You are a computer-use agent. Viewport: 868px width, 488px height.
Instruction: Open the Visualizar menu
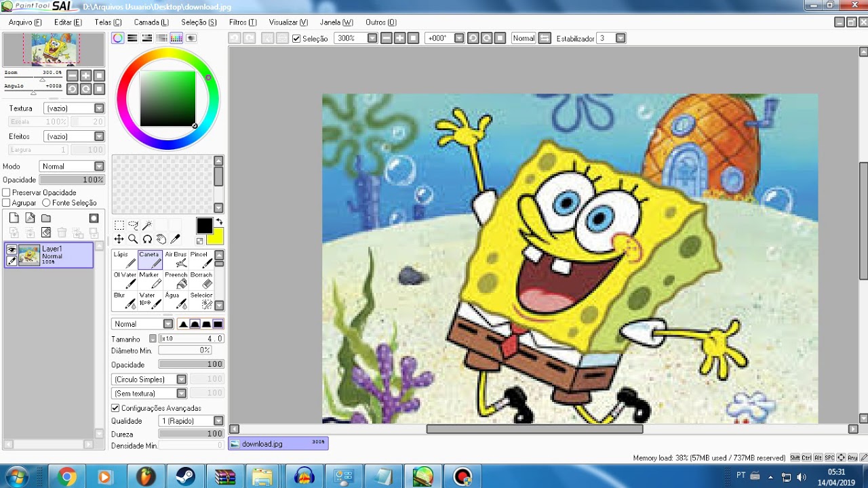pyautogui.click(x=288, y=22)
